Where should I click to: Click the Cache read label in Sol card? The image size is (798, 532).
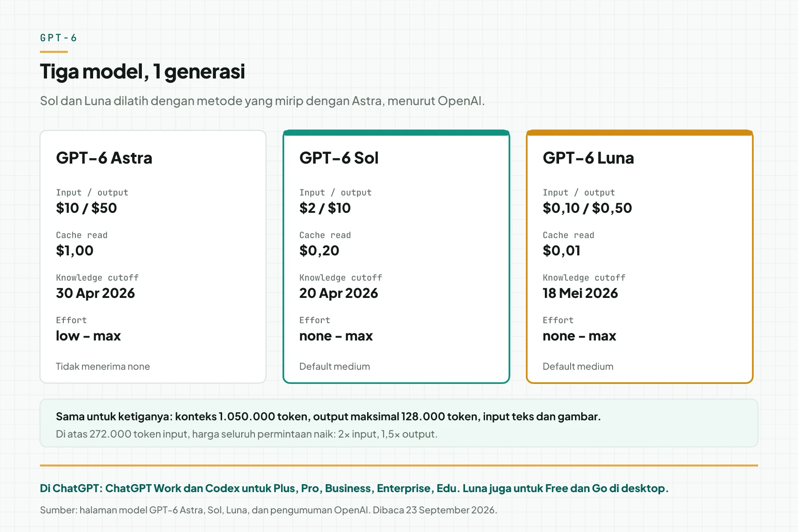[325, 235]
